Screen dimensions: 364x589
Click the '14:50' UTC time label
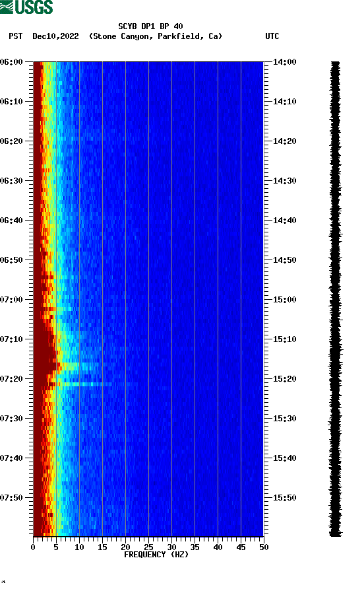point(284,260)
